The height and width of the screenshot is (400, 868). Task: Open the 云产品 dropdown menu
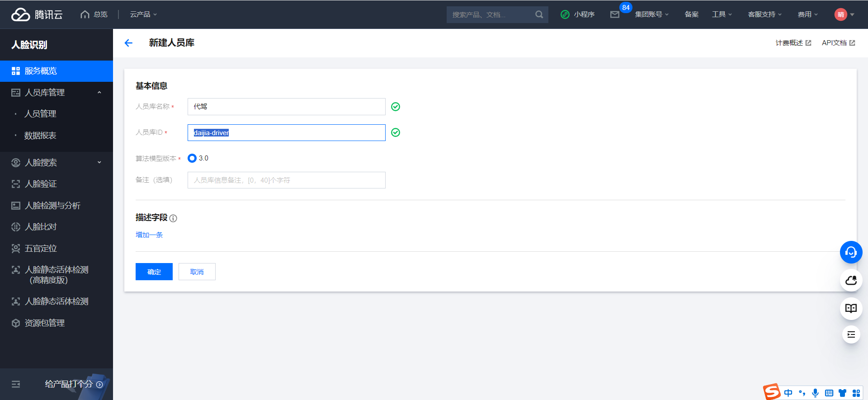143,14
